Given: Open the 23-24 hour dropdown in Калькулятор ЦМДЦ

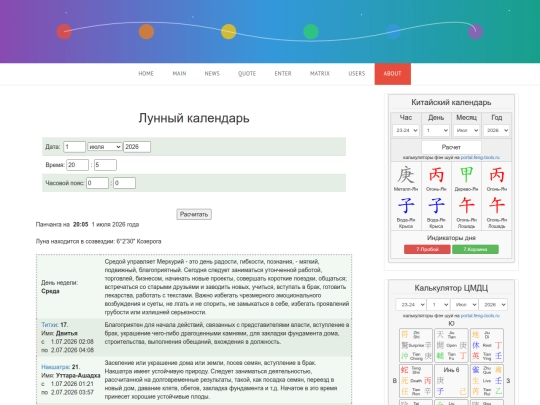Looking at the screenshot, I should (x=411, y=304).
